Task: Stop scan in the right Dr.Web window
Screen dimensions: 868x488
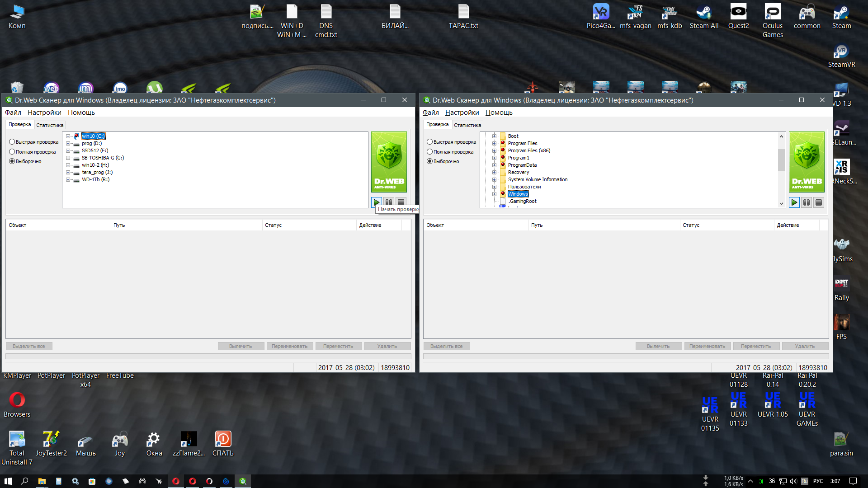Action: pos(818,202)
